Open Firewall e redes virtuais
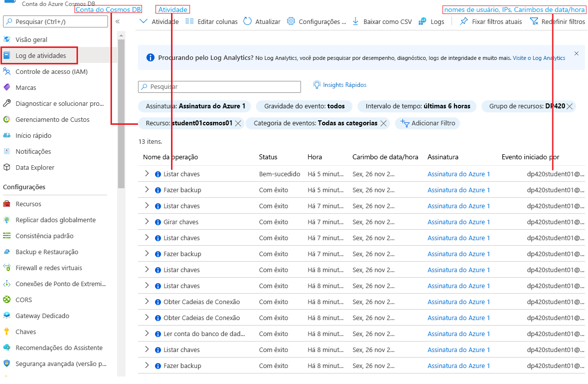588x384 pixels. [x=48, y=268]
